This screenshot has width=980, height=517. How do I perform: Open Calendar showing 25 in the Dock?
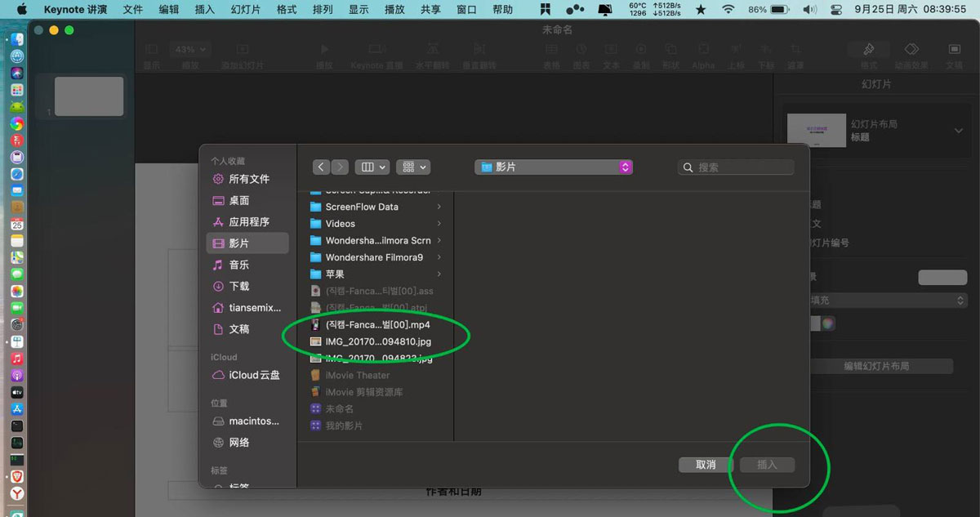[x=17, y=224]
